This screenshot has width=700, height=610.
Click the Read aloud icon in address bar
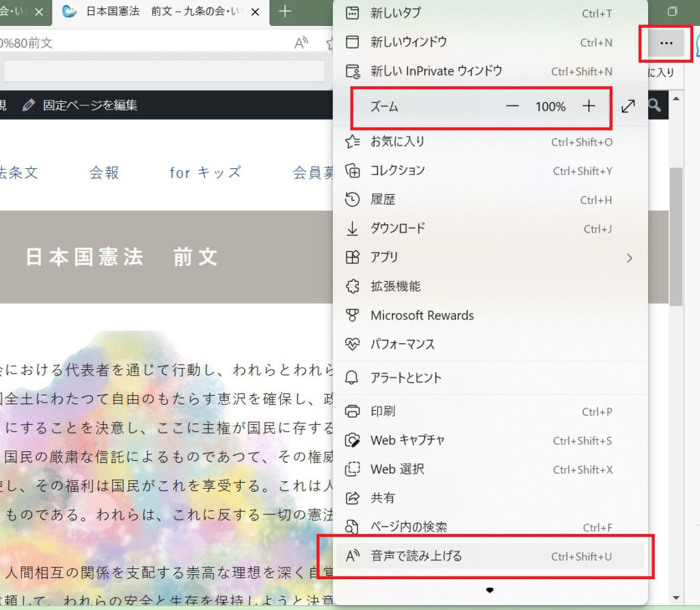(x=301, y=43)
